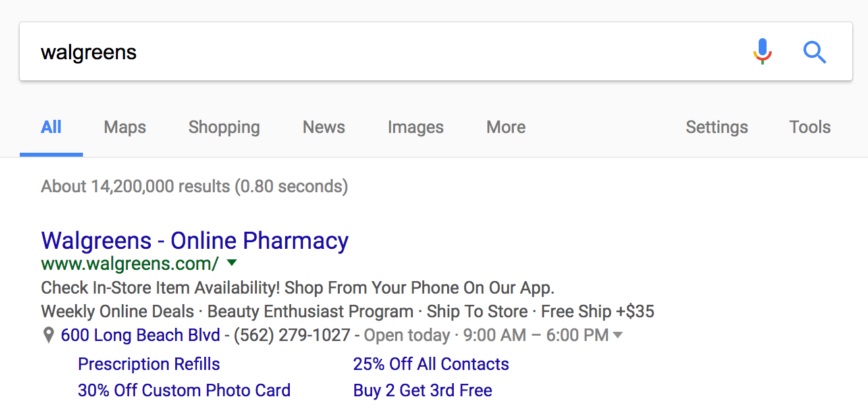Click the search field containing walgreens

[x=382, y=52]
